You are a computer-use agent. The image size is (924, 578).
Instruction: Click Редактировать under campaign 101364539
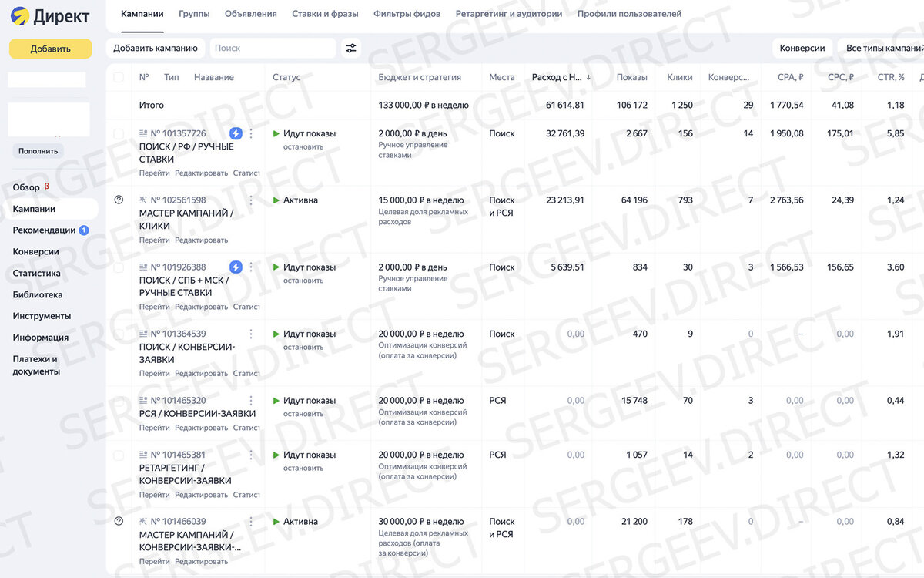pyautogui.click(x=202, y=373)
